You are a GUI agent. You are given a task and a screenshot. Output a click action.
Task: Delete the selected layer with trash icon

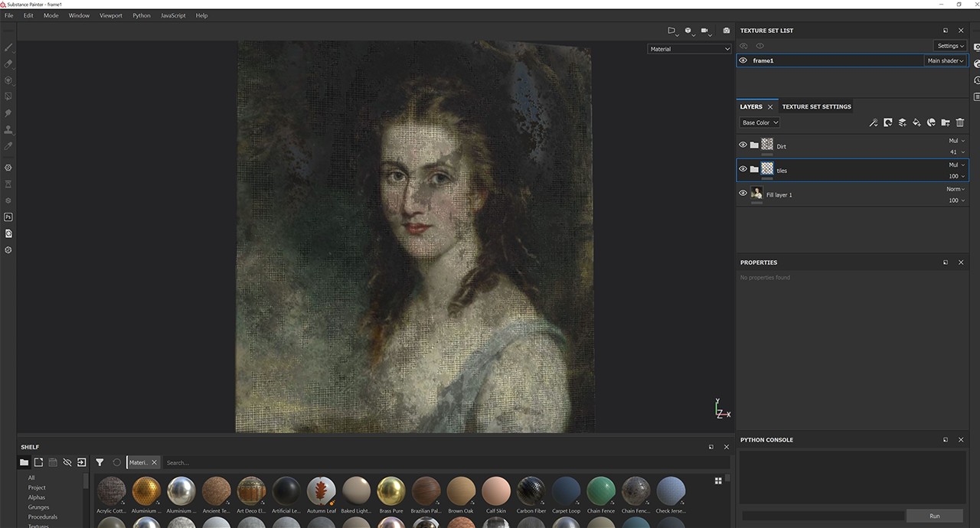pos(960,122)
